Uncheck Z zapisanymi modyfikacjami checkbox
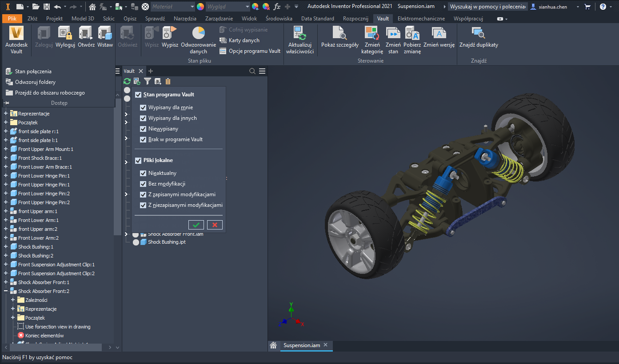Screen dimensions: 619x364 pyautogui.click(x=143, y=194)
